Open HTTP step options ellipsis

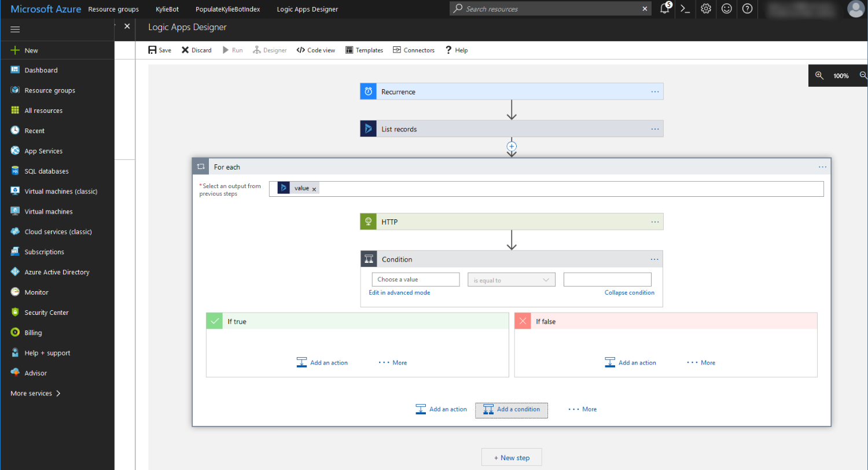[655, 222]
